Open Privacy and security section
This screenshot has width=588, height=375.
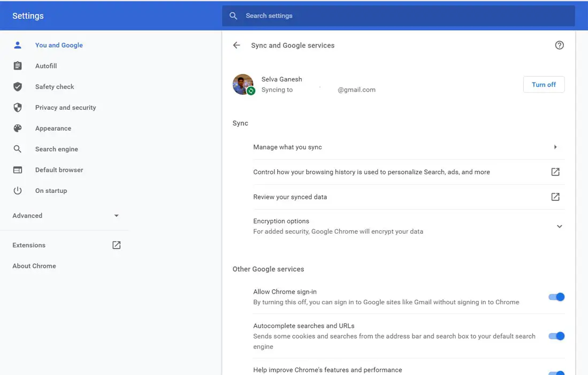[x=66, y=108]
